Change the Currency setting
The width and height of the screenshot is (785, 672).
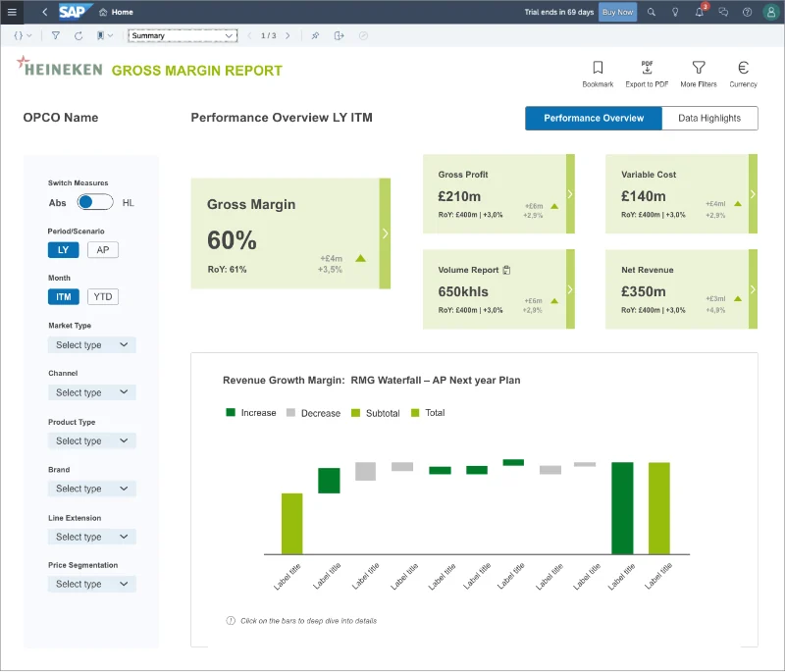pos(743,74)
